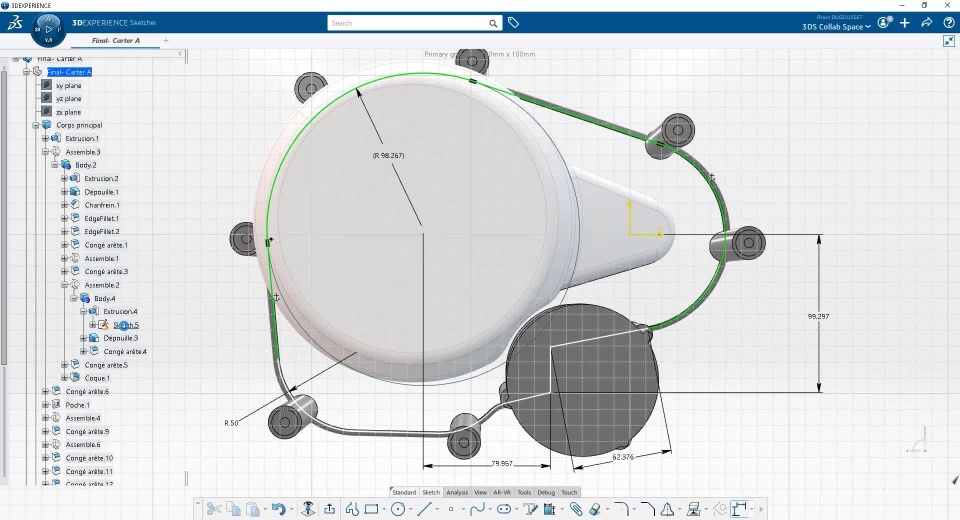Click the compass play button
The height and width of the screenshot is (520, 960).
(48, 29)
